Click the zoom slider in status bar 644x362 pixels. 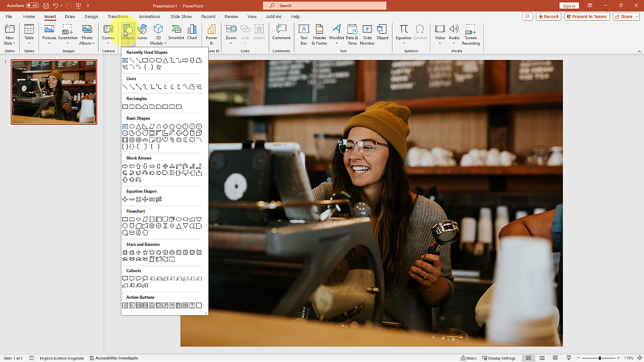[x=599, y=358]
